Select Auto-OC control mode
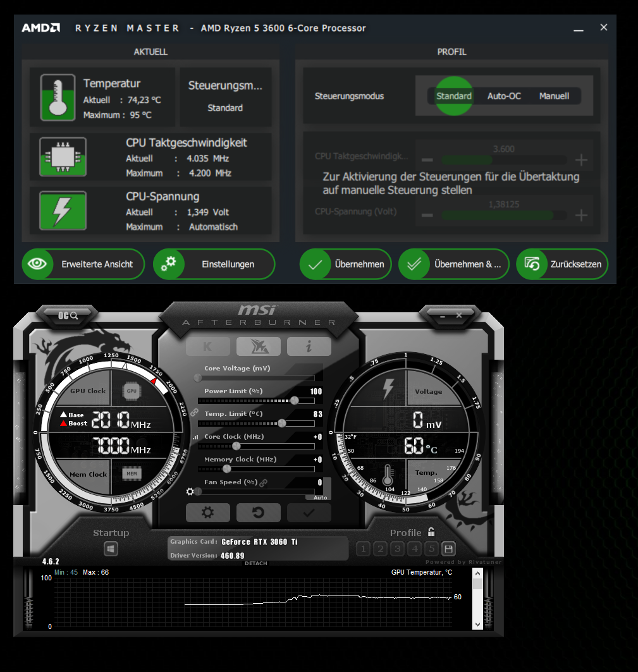The width and height of the screenshot is (638, 672). [x=504, y=96]
